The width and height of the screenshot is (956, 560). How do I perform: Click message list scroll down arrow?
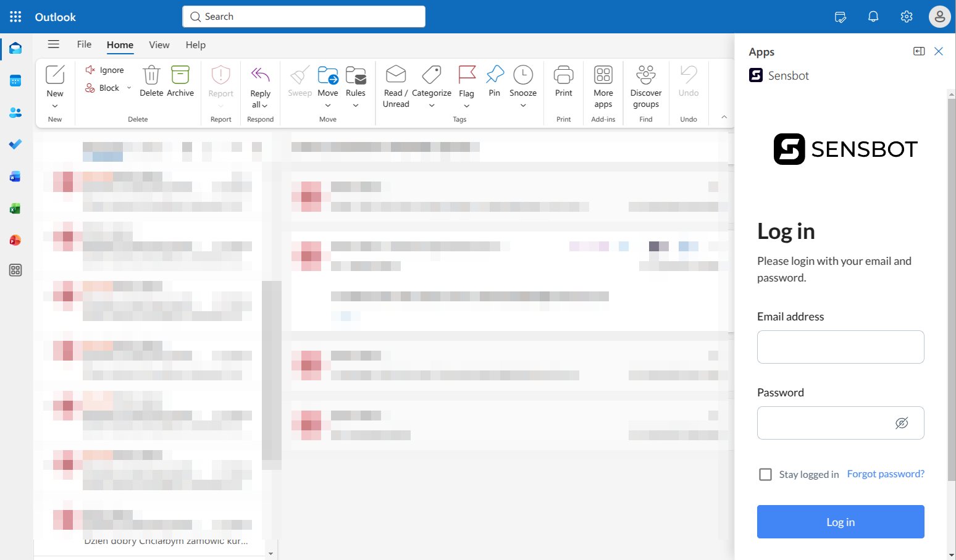pos(270,554)
